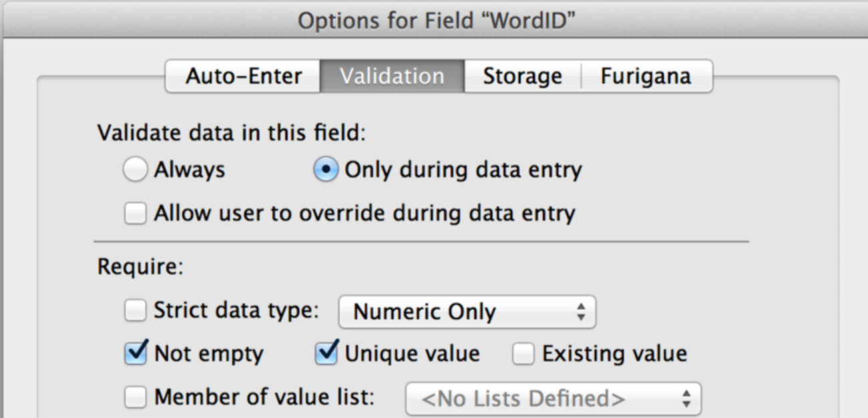This screenshot has height=418, width=868.
Task: Expand the No Lists Defined popup menu
Action: click(x=553, y=399)
